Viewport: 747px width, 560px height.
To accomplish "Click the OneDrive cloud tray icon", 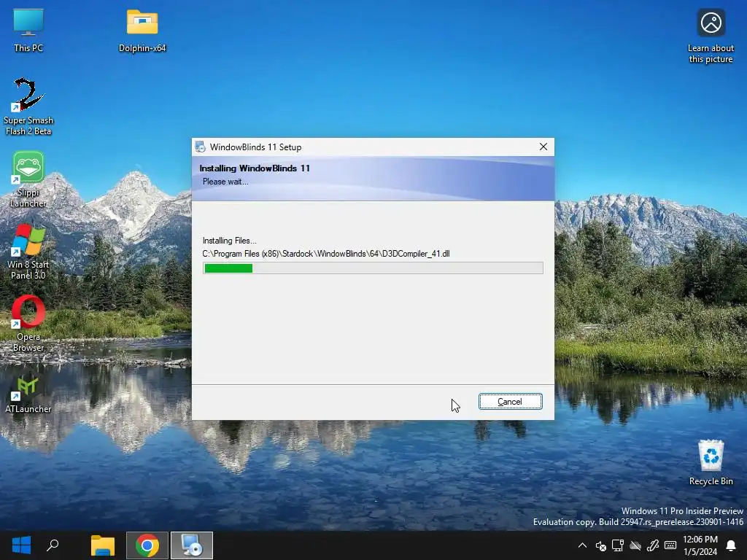I will coord(635,545).
